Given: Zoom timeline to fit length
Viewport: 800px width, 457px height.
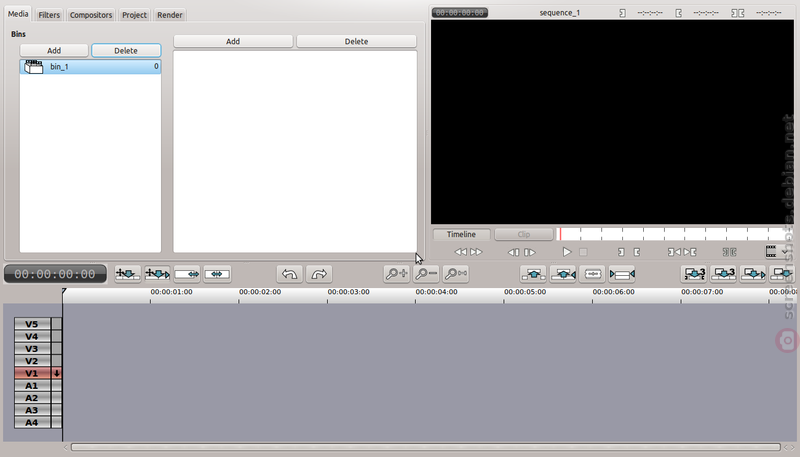Looking at the screenshot, I should tap(456, 274).
